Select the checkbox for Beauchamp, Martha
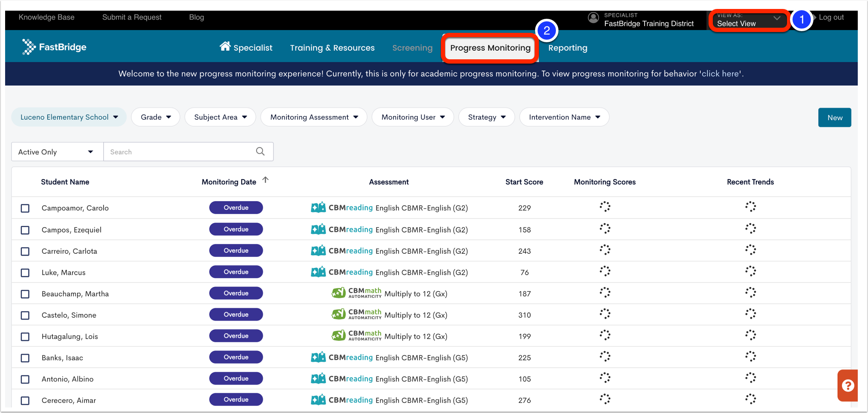The width and height of the screenshot is (868, 413). pyautogui.click(x=25, y=294)
